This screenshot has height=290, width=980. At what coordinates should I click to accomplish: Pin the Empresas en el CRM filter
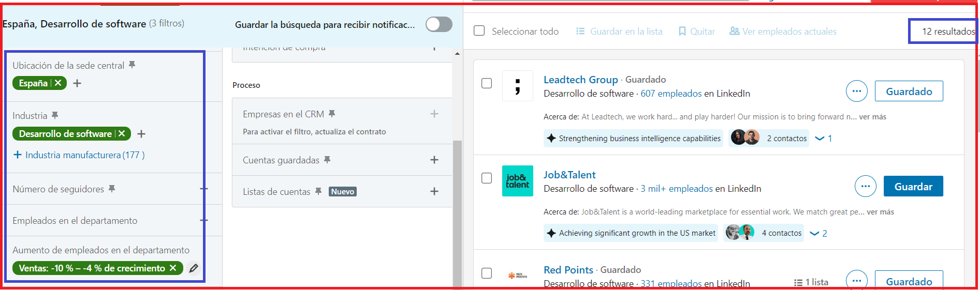click(x=332, y=114)
